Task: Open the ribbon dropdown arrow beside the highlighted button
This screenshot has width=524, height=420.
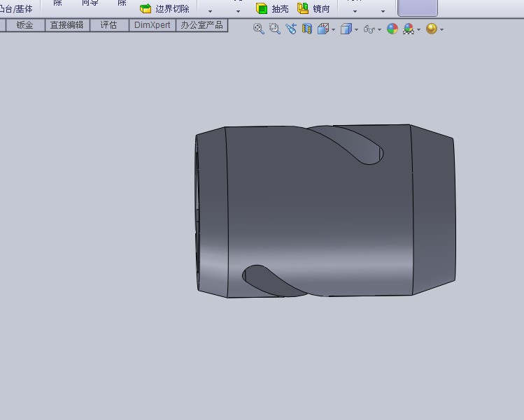Action: pyautogui.click(x=383, y=11)
